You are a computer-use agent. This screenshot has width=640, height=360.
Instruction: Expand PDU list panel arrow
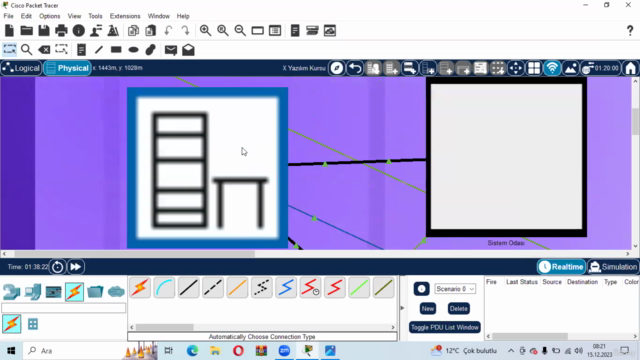click(x=402, y=308)
